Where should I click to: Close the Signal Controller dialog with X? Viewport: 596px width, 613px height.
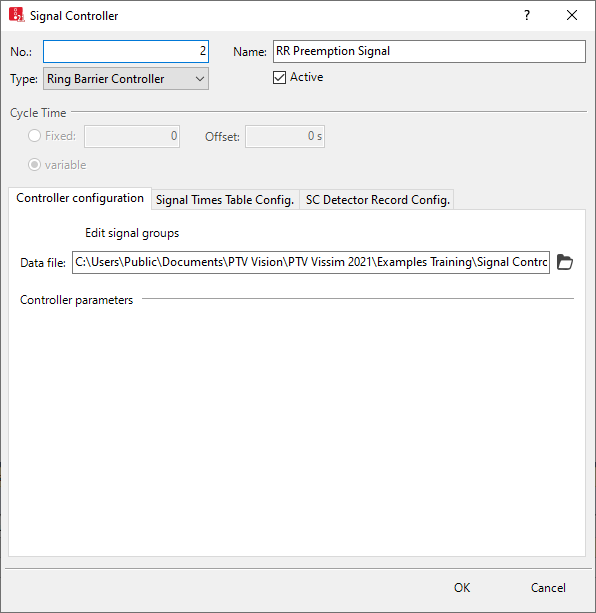572,15
